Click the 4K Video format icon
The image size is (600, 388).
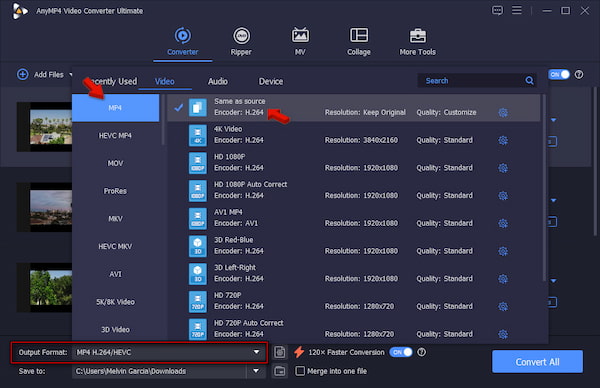[197, 135]
